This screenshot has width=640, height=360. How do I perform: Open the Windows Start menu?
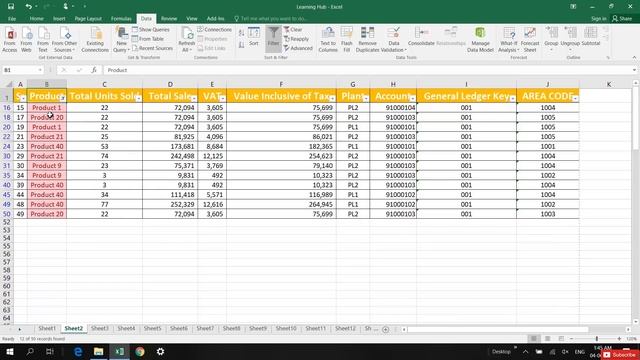point(10,351)
